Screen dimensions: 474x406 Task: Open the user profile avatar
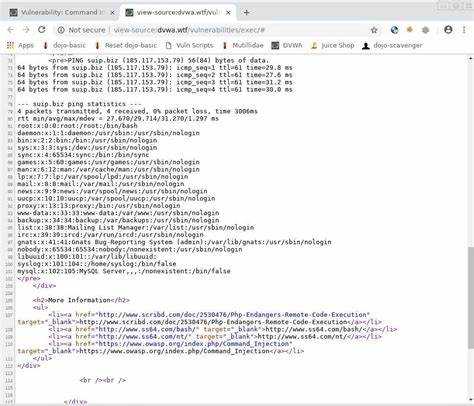(x=448, y=30)
